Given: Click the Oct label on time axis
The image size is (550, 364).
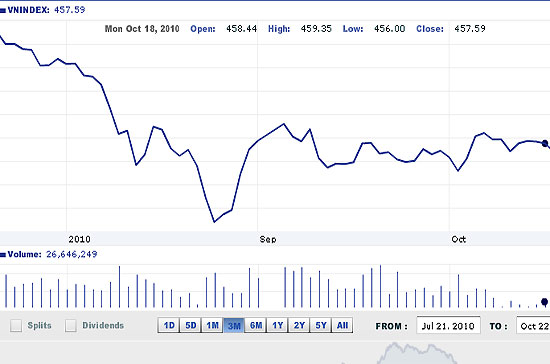Looking at the screenshot, I should coord(459,240).
